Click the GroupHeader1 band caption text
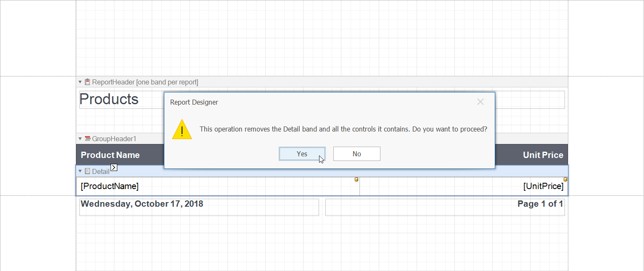 [x=114, y=139]
